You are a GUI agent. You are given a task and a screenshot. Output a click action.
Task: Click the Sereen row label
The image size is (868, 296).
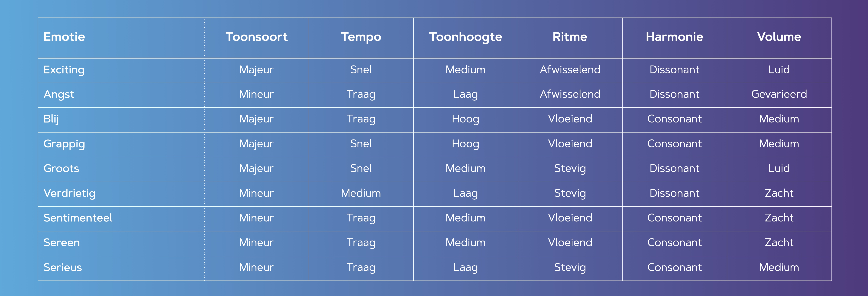pyautogui.click(x=62, y=242)
